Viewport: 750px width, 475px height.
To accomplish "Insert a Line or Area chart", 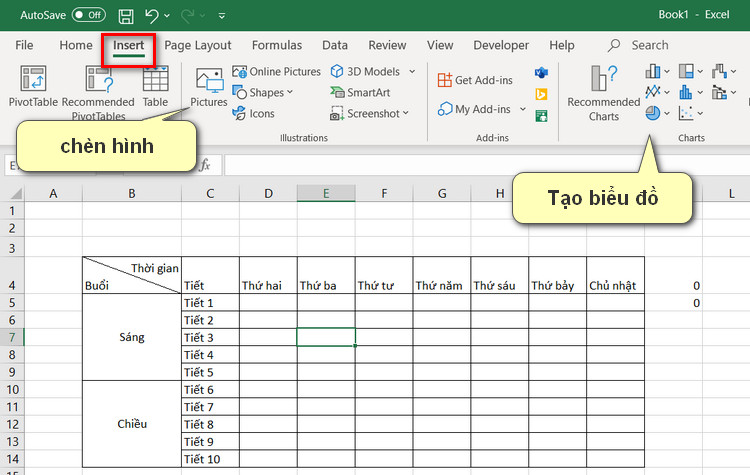I will (x=657, y=92).
